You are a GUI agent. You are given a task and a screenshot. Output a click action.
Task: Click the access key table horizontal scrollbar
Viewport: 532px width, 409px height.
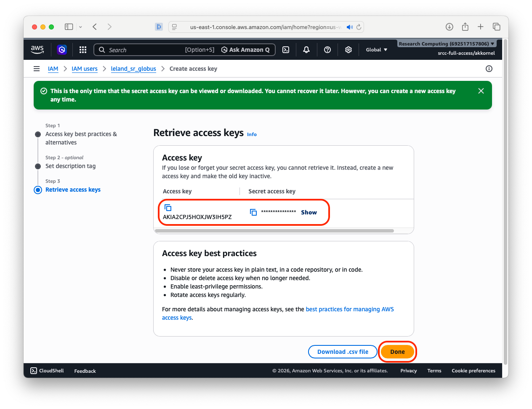click(x=275, y=231)
